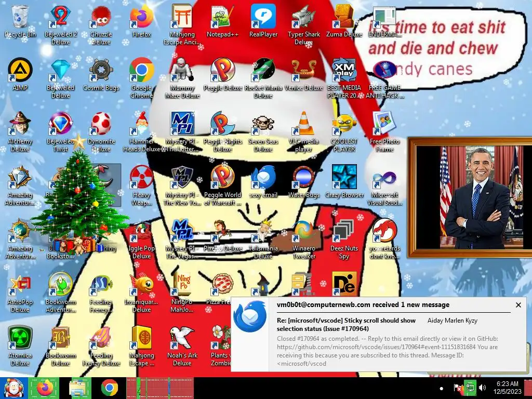Open Cosmic Bugs shortcut

101,75
